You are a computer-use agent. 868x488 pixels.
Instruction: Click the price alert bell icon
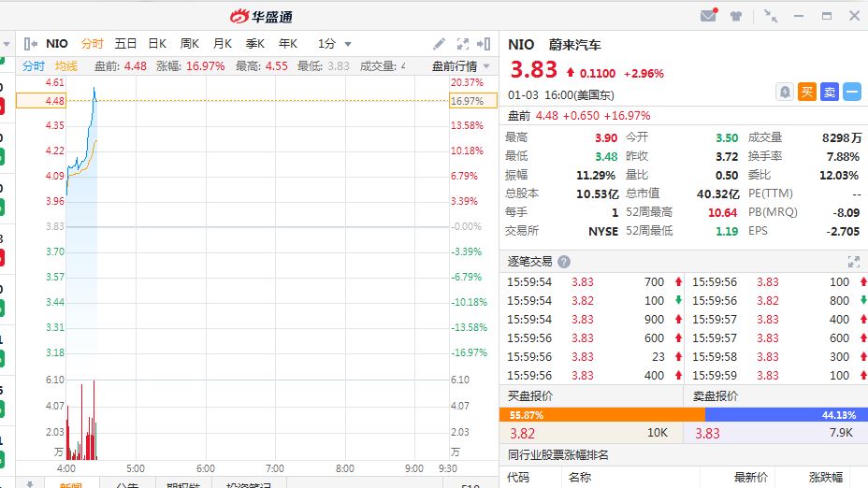785,92
